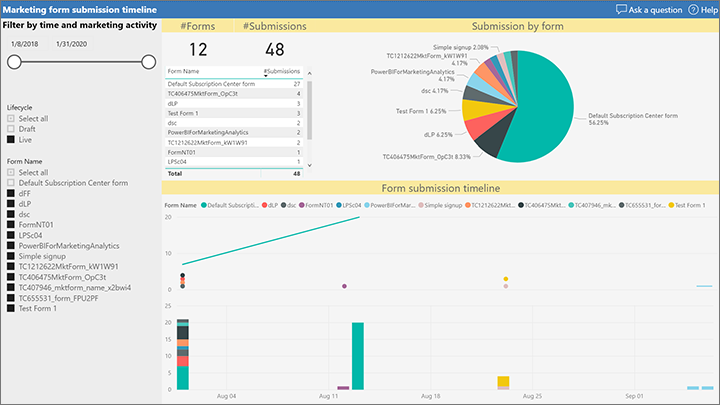Uncheck the TC1212622MktForm_kW1W91 filter checkbox
The image size is (720, 405).
11,266
